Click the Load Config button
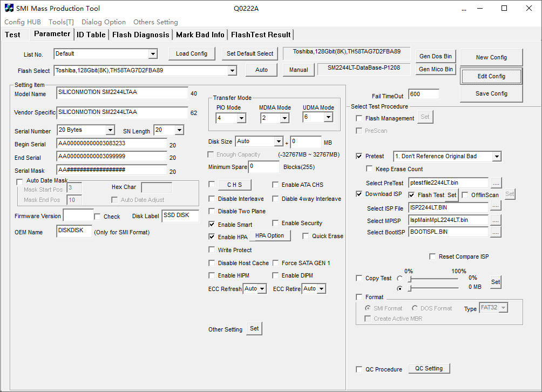Viewport: 542px width, 392px height. tap(191, 53)
